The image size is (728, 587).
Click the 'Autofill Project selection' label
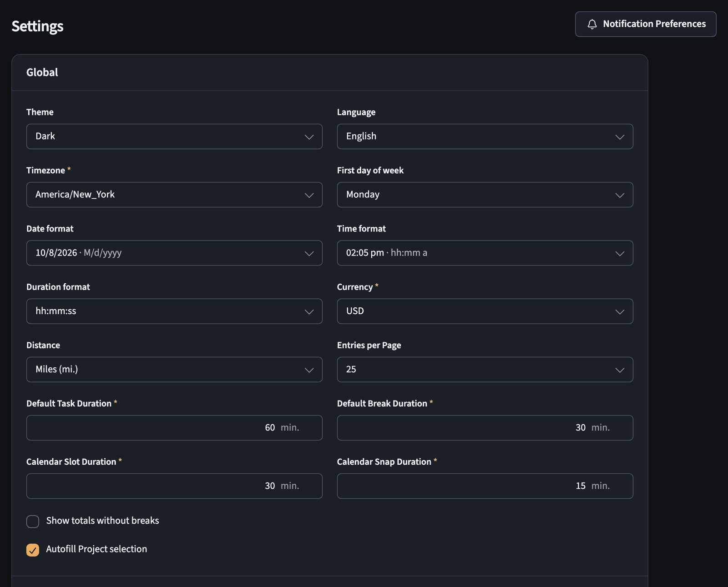[x=96, y=549]
